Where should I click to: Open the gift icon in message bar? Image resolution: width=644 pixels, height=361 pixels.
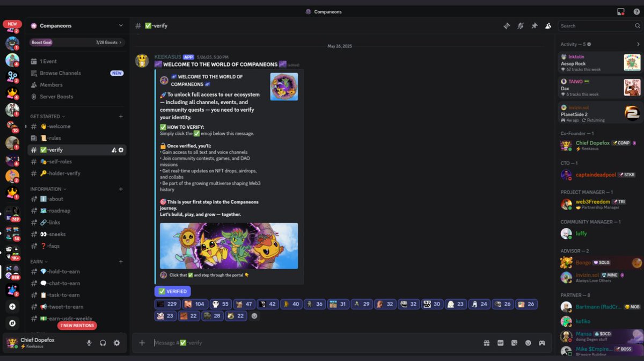pyautogui.click(x=487, y=343)
